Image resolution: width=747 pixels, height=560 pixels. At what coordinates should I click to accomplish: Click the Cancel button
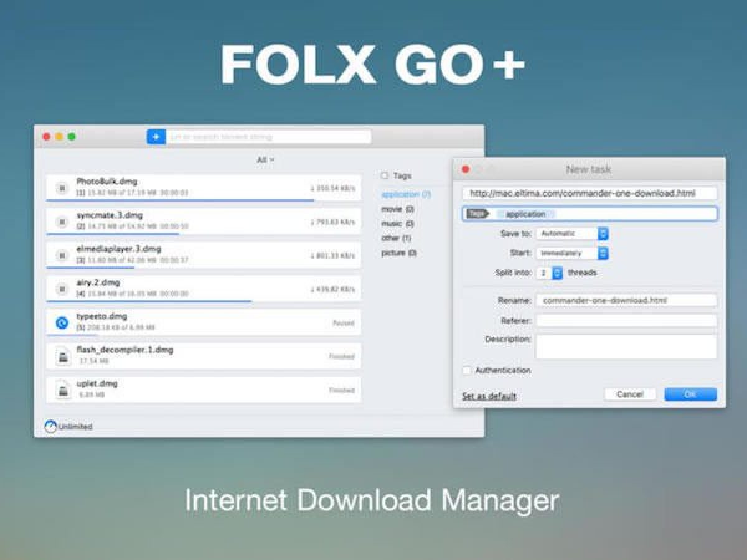[x=630, y=394]
